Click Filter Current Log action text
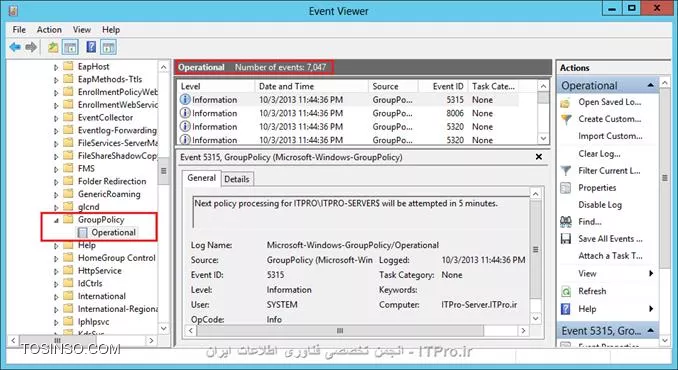The height and width of the screenshot is (370, 678). (610, 171)
